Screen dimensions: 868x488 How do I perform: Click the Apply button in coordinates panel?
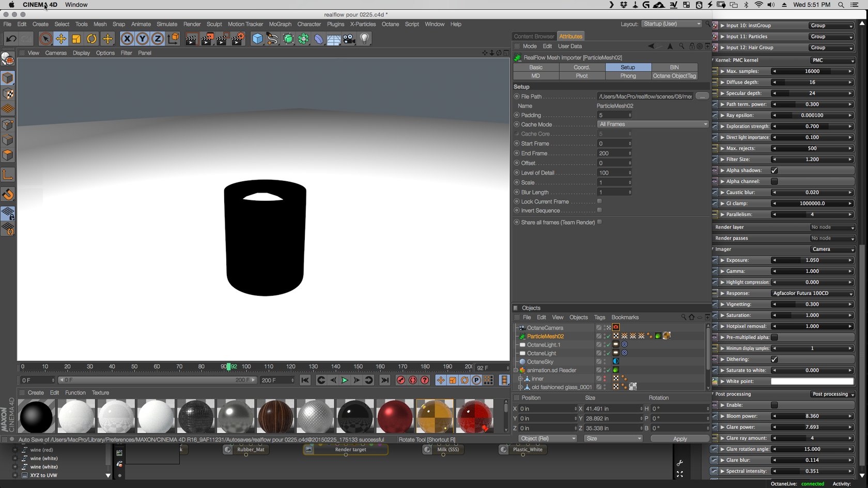click(x=679, y=438)
